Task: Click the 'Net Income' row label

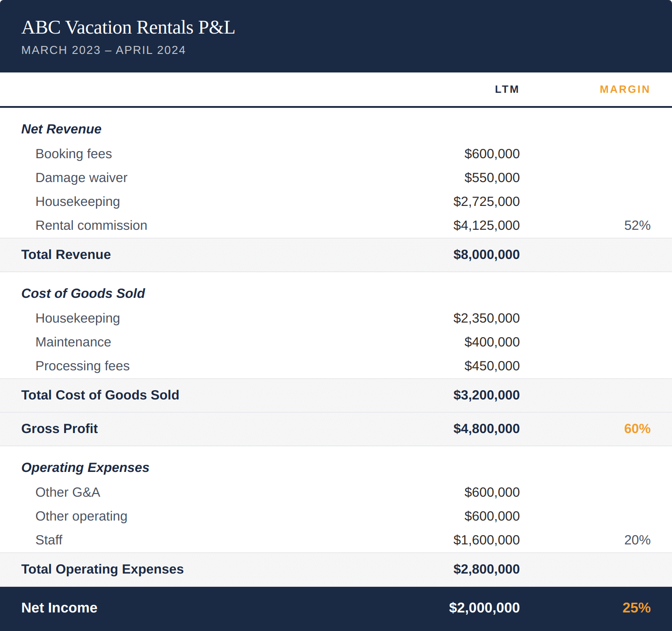Action: (x=59, y=608)
